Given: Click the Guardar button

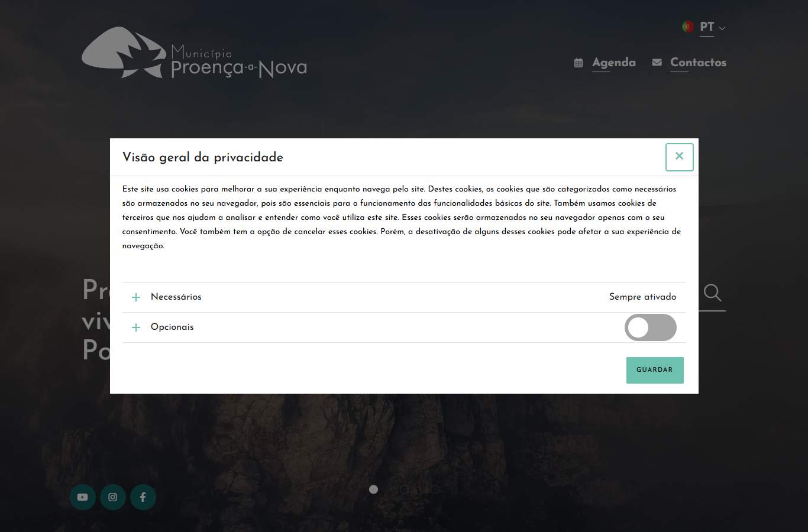Looking at the screenshot, I should pyautogui.click(x=655, y=370).
